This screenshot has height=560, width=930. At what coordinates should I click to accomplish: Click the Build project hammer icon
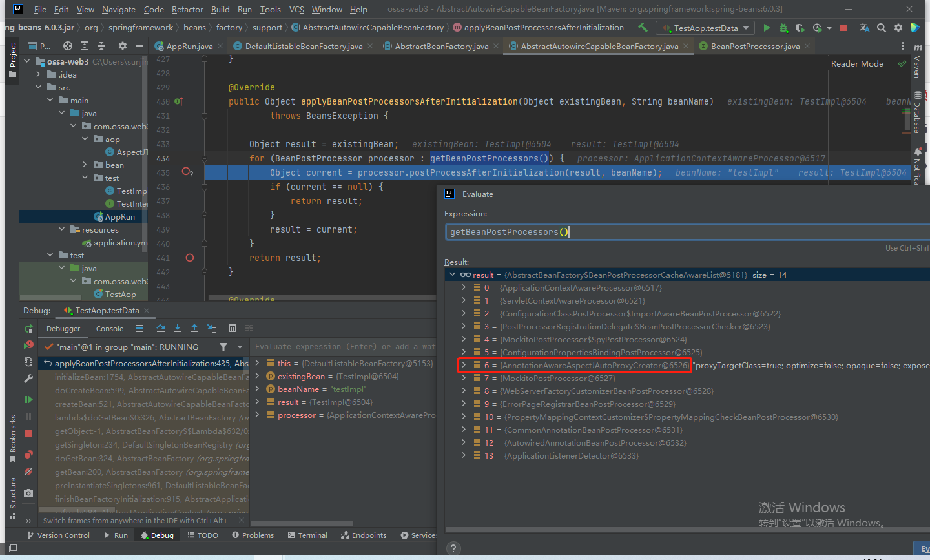click(643, 28)
